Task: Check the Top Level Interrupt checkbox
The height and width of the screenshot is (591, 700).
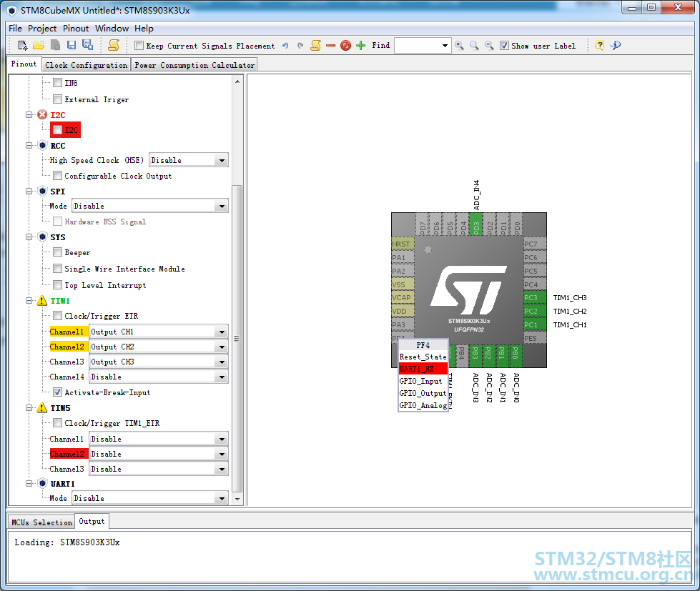Action: 58,284
